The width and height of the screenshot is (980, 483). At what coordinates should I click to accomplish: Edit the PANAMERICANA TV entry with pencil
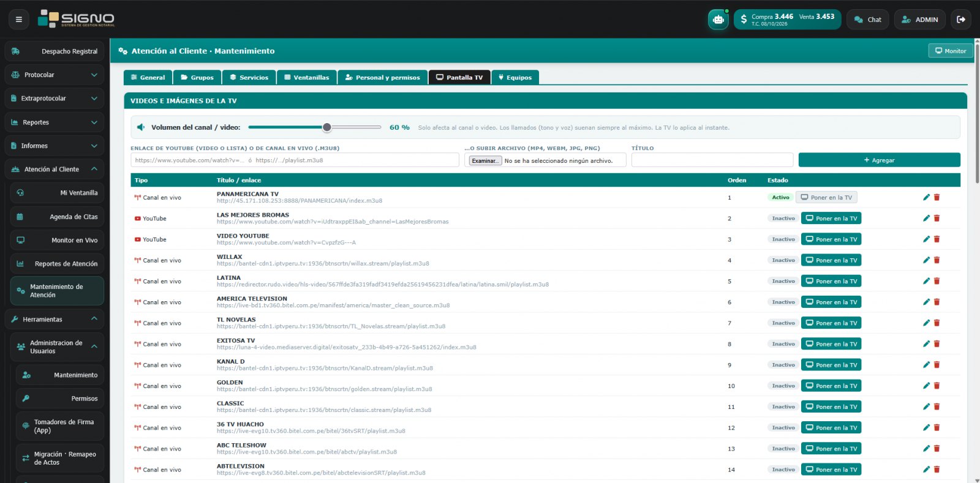[926, 197]
